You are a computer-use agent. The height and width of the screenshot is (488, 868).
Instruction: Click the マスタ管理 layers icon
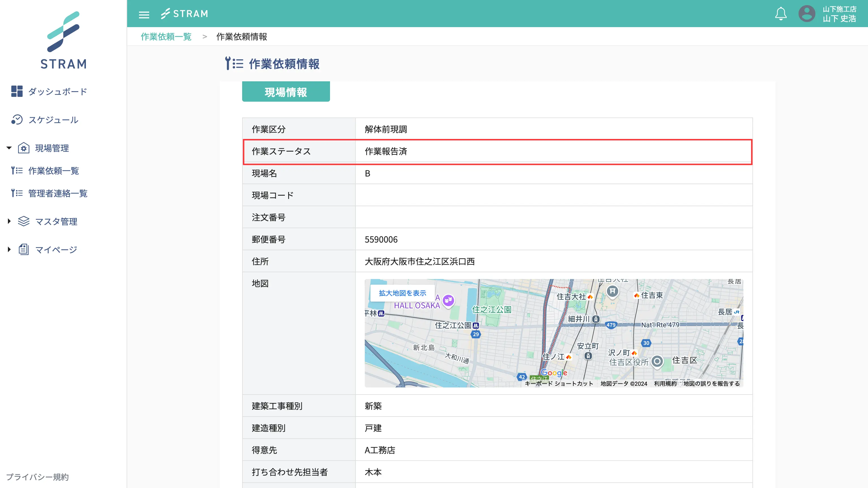23,221
